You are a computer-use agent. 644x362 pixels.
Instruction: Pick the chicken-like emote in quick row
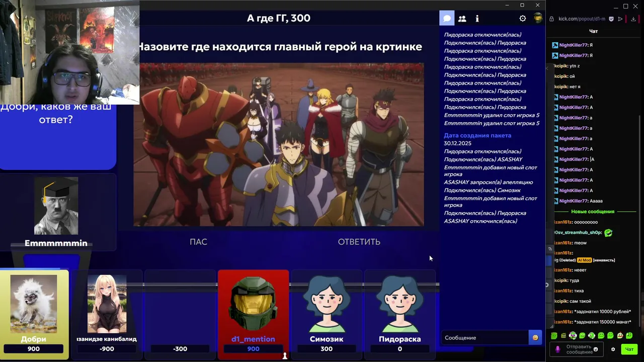620,335
